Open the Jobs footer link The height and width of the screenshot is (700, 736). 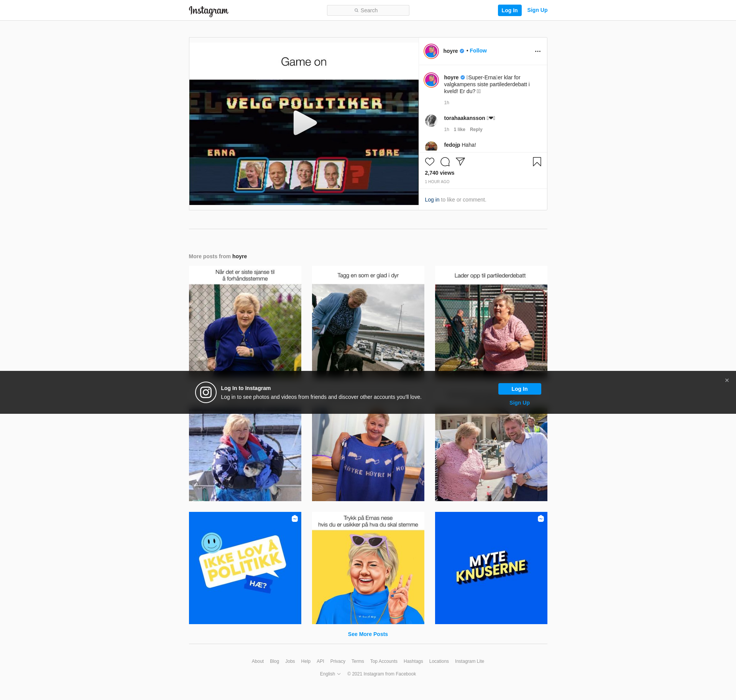pos(290,661)
